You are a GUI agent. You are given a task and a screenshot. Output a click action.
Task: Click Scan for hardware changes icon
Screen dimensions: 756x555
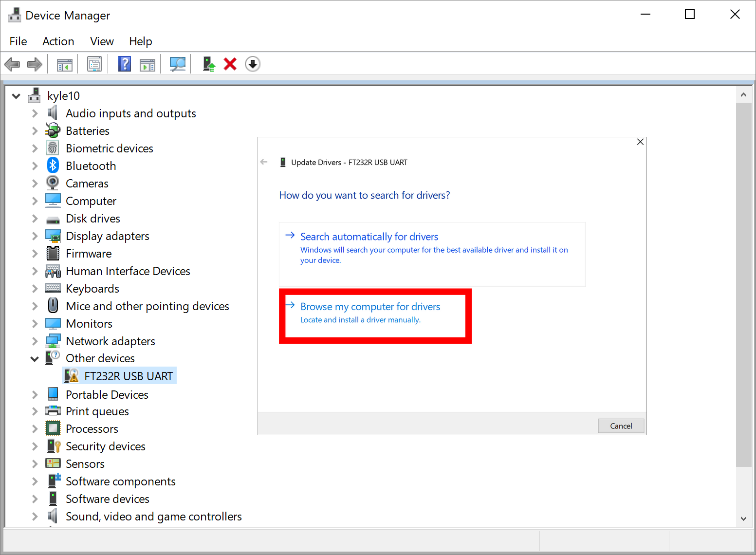click(x=177, y=64)
